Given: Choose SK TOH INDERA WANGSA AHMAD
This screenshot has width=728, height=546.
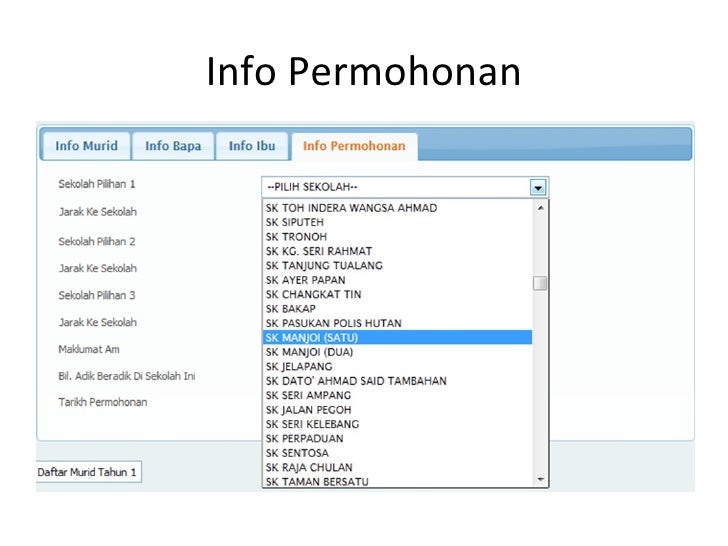Looking at the screenshot, I should pyautogui.click(x=397, y=208).
